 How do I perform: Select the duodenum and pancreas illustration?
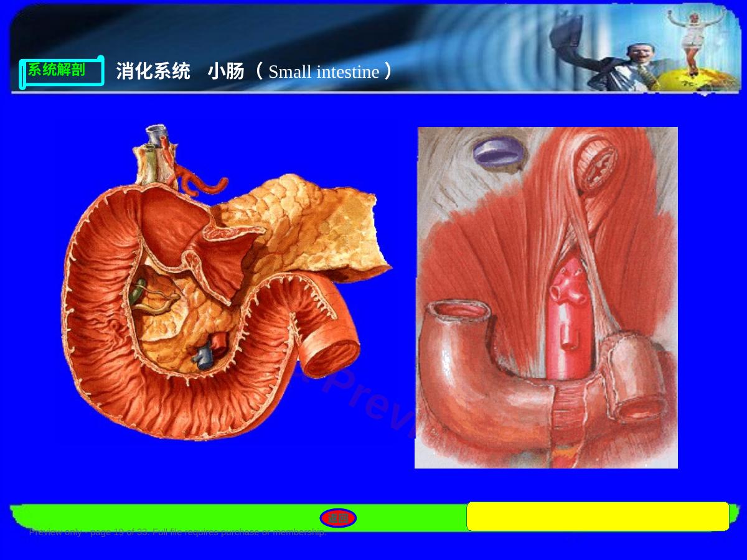click(227, 282)
